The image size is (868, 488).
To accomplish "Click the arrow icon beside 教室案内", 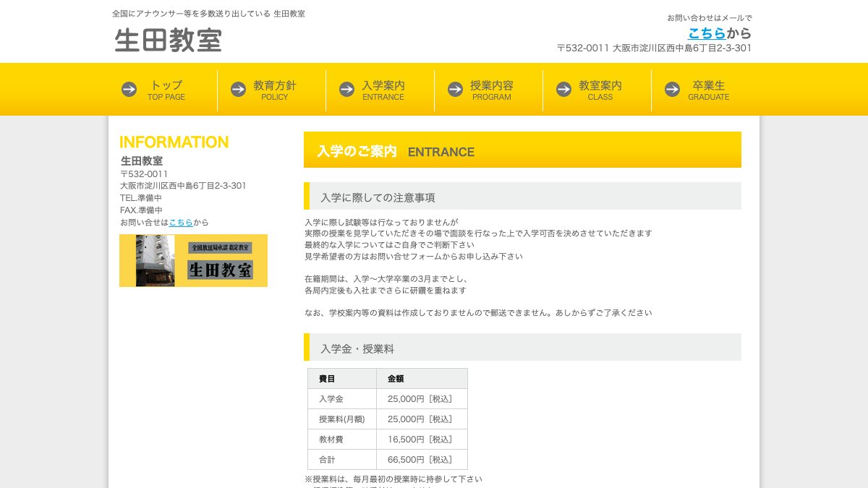I will click(563, 89).
